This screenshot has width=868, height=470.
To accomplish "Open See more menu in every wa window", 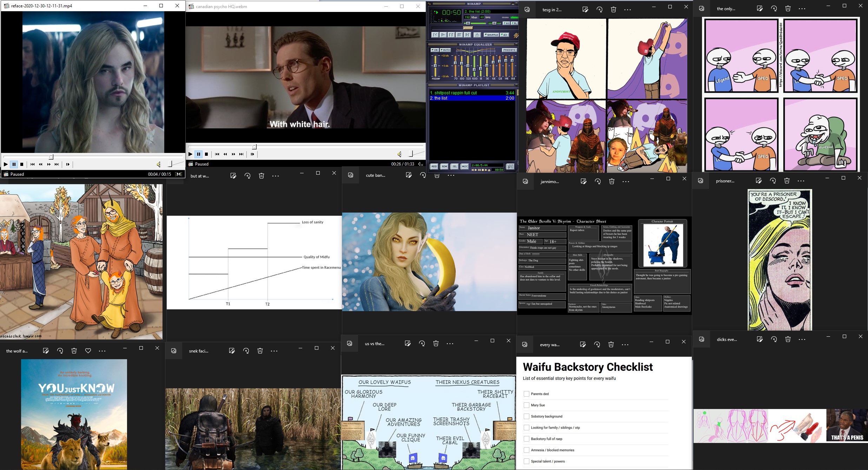I will point(625,345).
